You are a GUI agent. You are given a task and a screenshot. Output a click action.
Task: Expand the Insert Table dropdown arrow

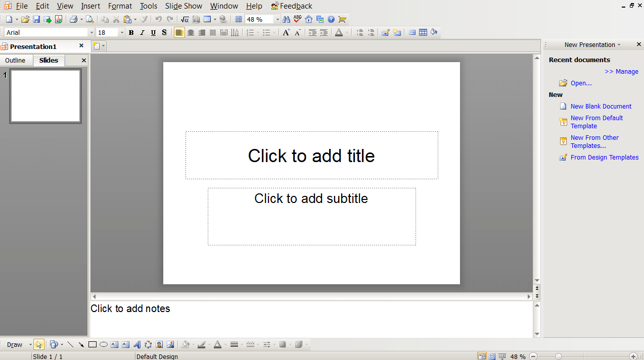pyautogui.click(x=215, y=19)
